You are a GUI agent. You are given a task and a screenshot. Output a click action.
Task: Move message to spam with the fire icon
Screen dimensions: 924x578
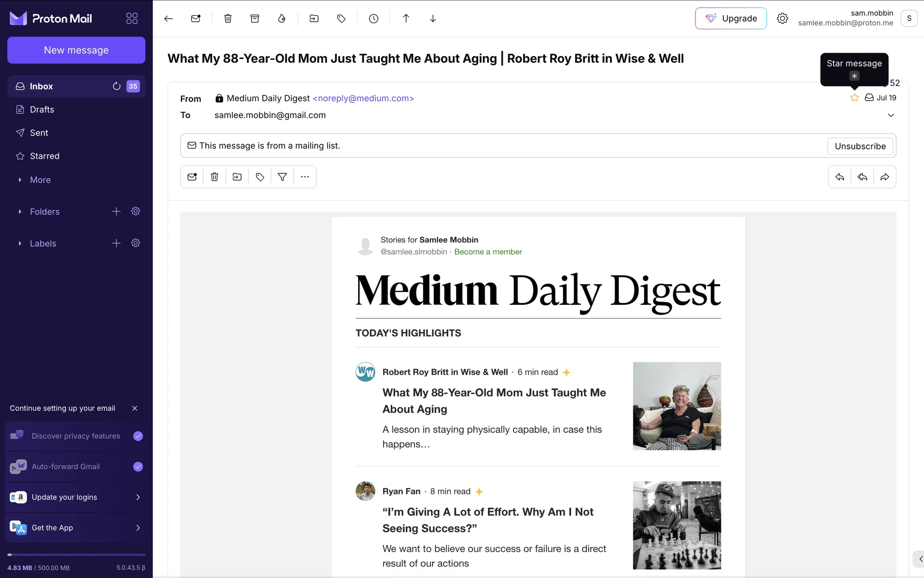pos(282,18)
